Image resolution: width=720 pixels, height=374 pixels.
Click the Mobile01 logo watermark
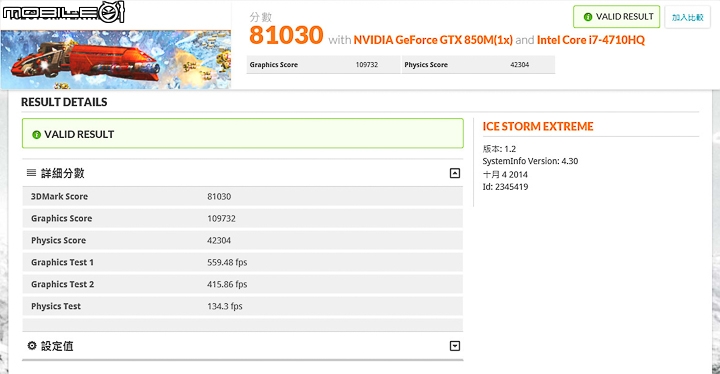(x=63, y=12)
